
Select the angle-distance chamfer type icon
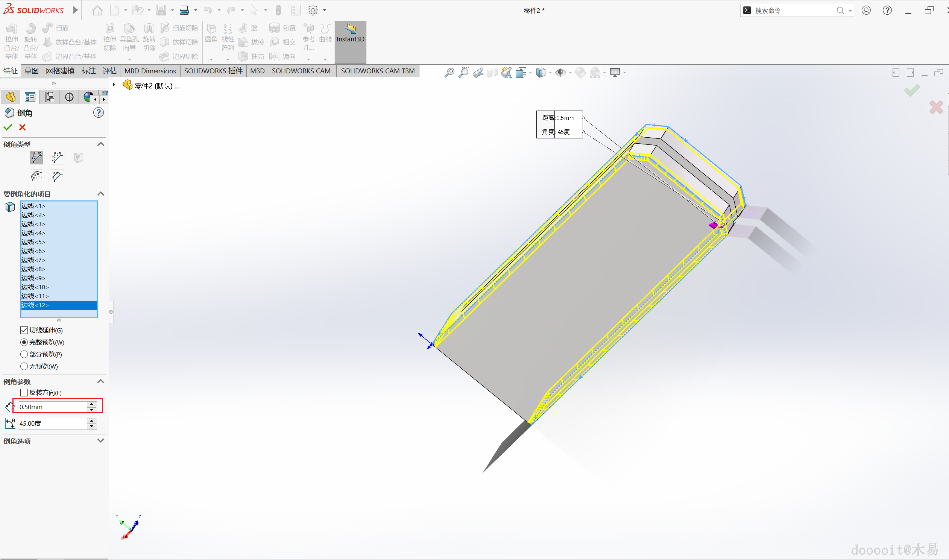[36, 158]
